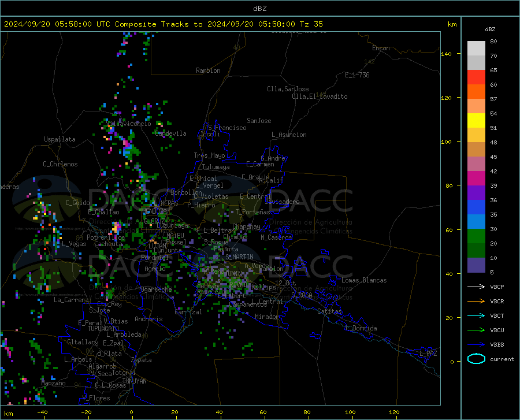This screenshot has height=420, width=520.
Task: Click the Tres_Mayo label
Action: point(209,155)
